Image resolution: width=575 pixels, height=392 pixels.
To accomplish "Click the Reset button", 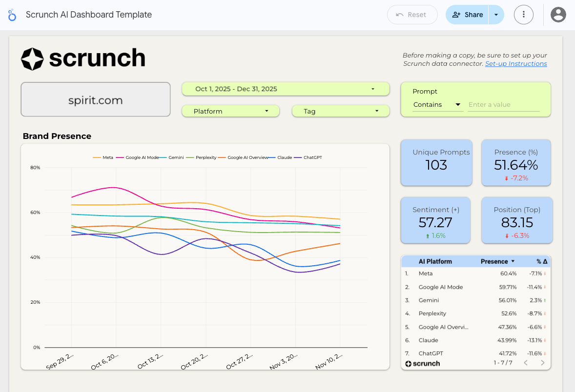I will (x=412, y=15).
